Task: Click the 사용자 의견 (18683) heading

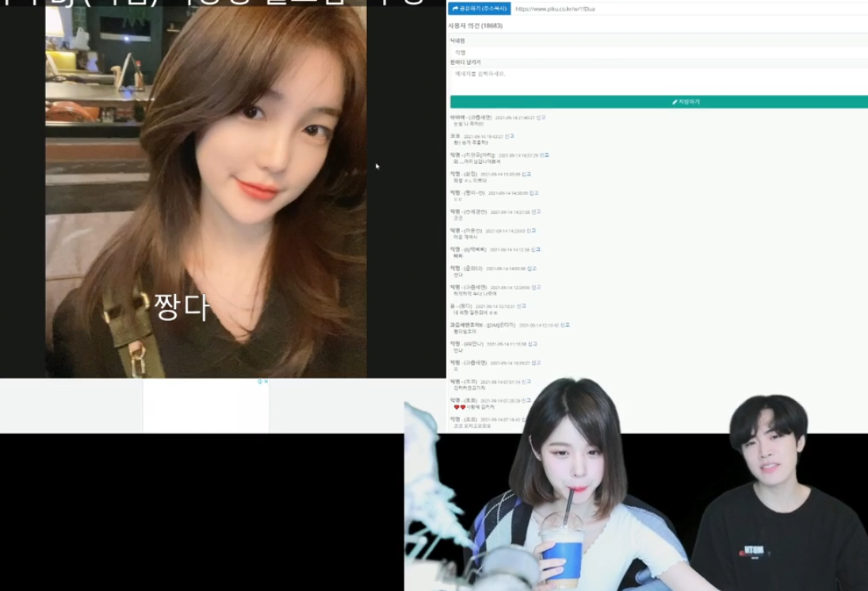Action: pos(476,25)
